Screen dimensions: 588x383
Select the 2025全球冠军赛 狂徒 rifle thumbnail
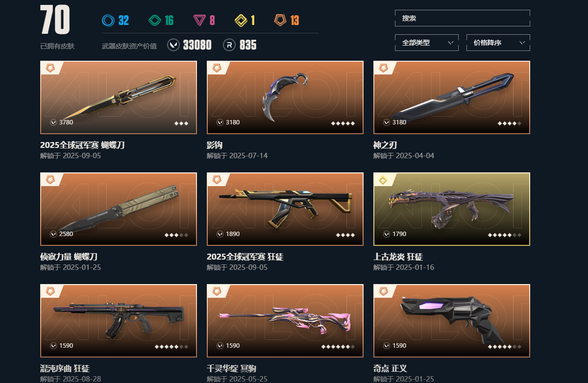[285, 209]
